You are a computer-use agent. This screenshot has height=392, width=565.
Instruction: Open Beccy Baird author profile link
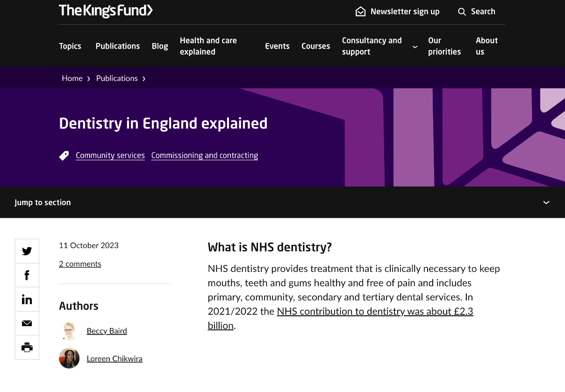[107, 331]
